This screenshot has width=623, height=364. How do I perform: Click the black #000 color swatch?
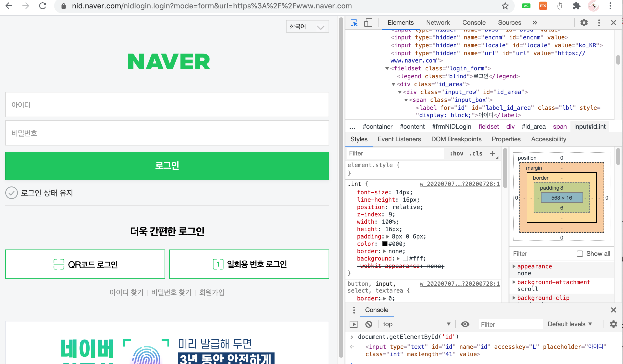[385, 244]
